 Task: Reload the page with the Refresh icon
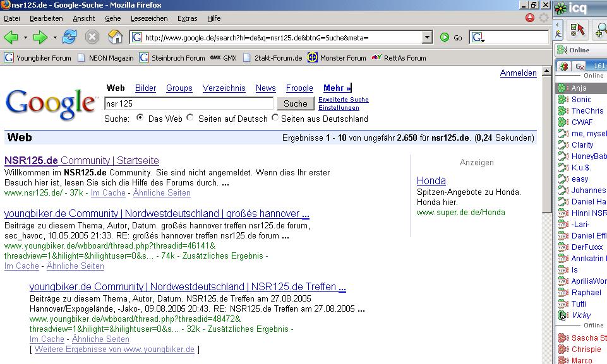point(69,37)
